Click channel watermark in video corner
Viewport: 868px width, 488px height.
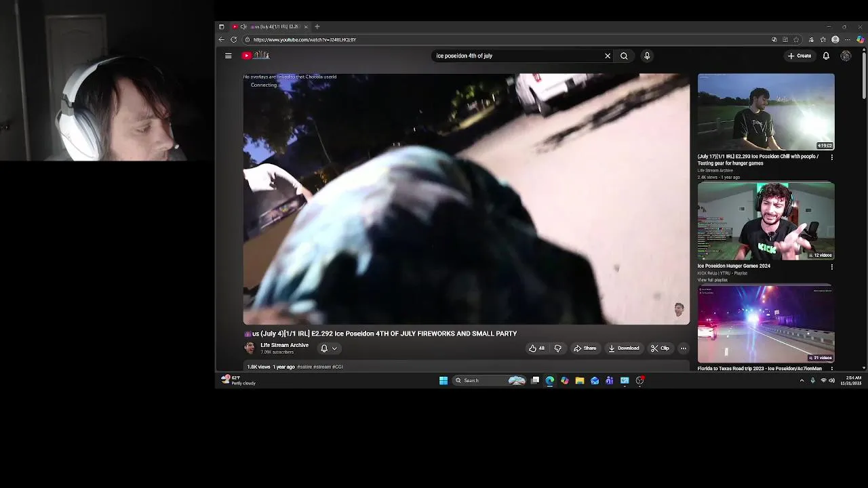coord(679,310)
